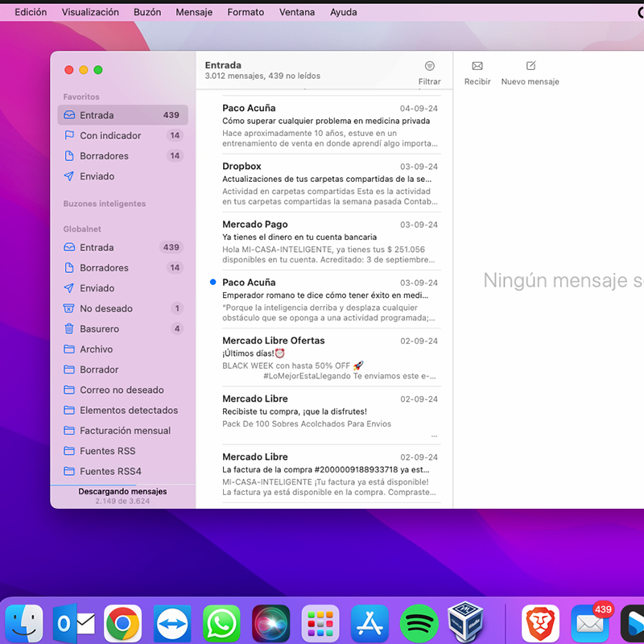The width and height of the screenshot is (644, 644).
Task: Click the Globalnet account section header
Action: [x=82, y=229]
